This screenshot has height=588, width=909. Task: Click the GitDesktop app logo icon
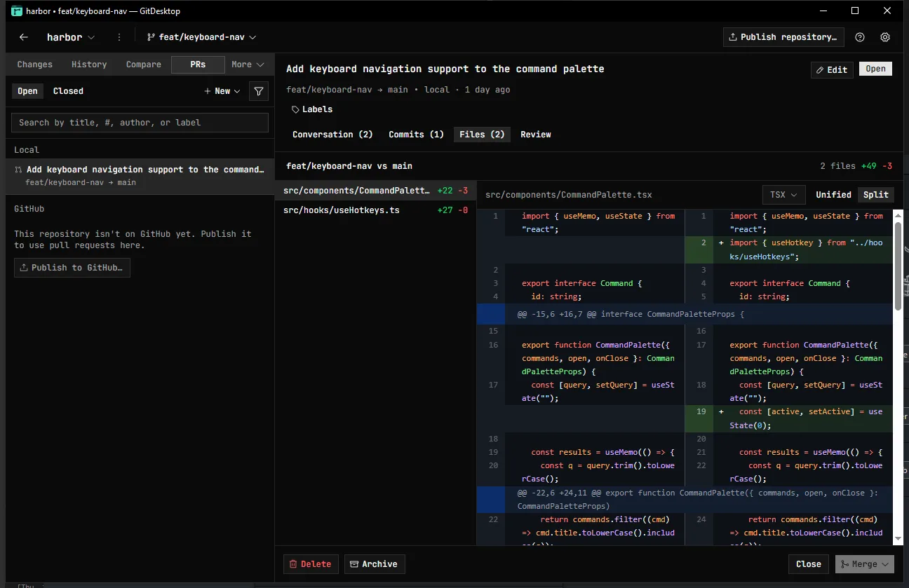tap(18, 11)
